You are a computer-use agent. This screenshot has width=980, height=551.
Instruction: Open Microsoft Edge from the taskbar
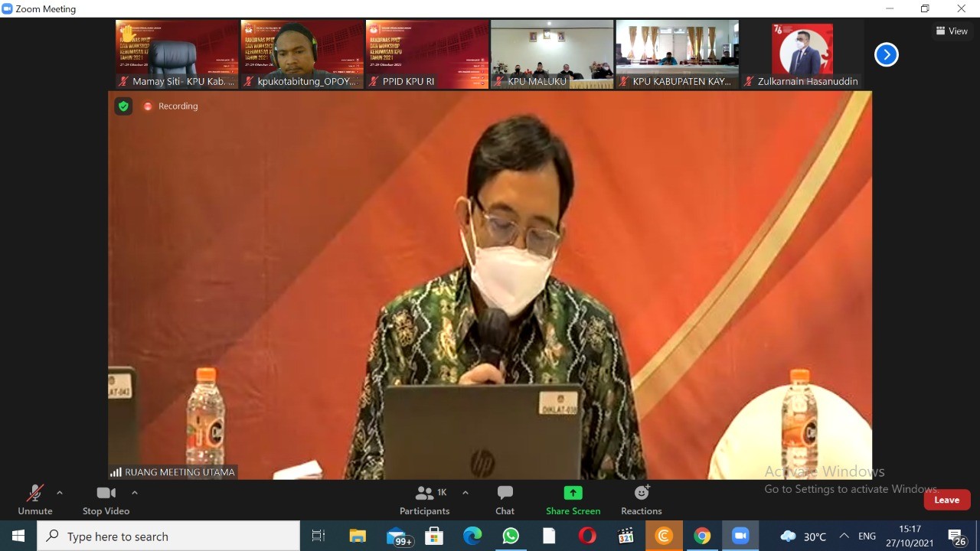click(x=472, y=536)
